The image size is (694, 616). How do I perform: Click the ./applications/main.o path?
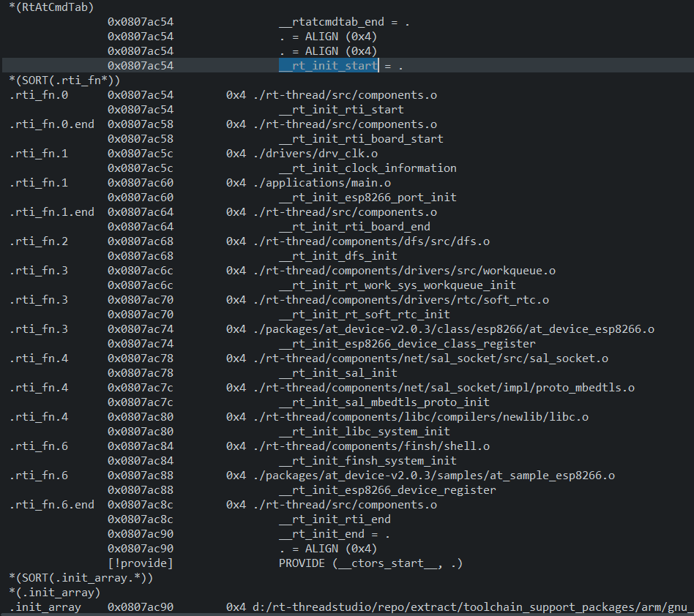tap(322, 183)
